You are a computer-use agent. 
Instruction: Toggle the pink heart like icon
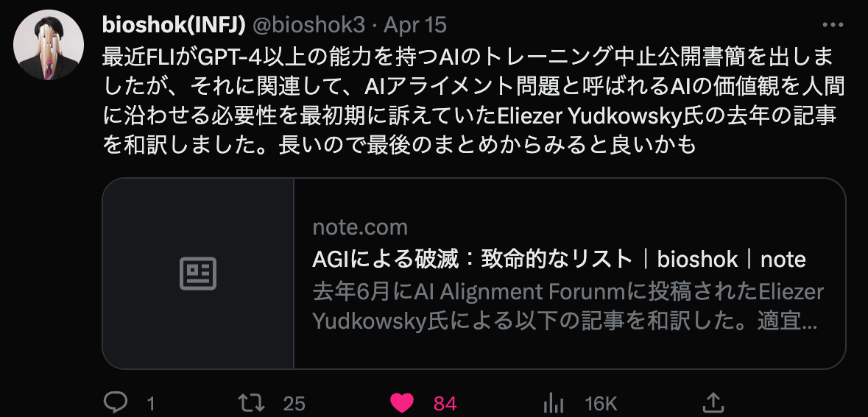point(402,403)
